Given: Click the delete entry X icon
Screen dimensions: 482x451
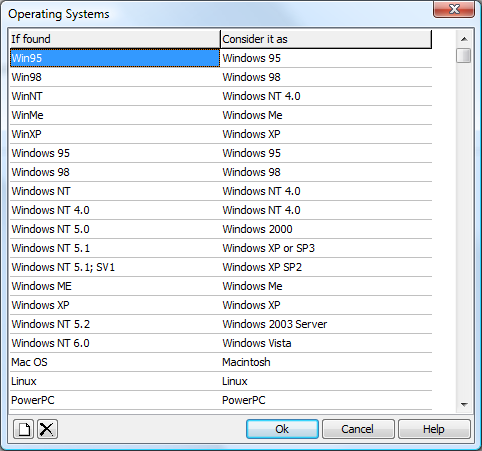Looking at the screenshot, I should [x=47, y=429].
